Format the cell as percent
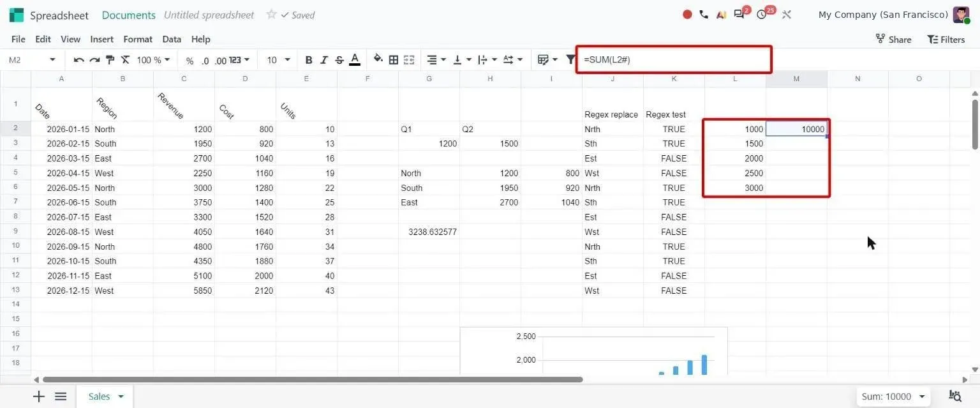Image resolution: width=980 pixels, height=408 pixels. tap(189, 61)
